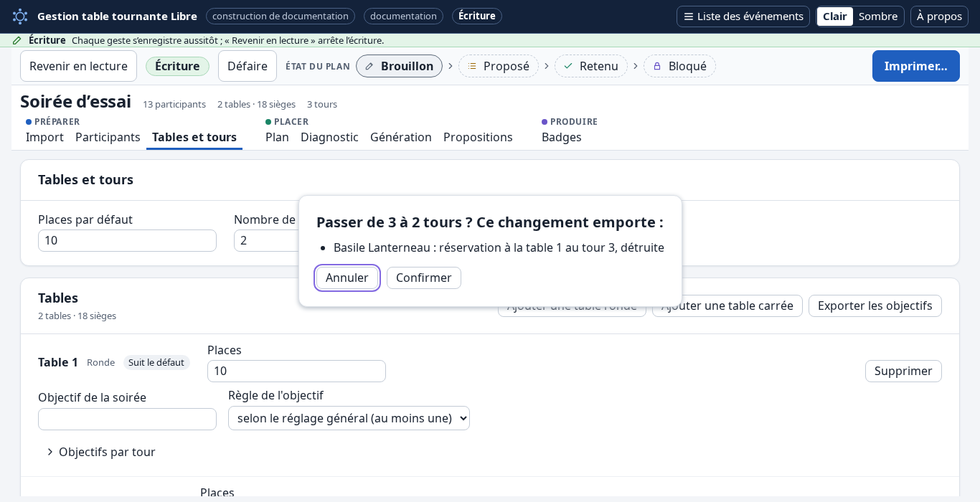Switch to Clair theme
980x502 pixels.
[834, 16]
